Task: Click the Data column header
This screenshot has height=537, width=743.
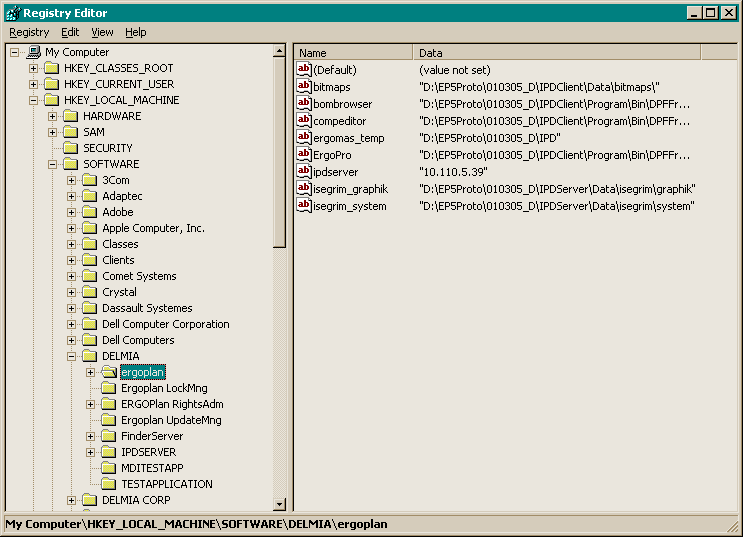Action: pyautogui.click(x=556, y=53)
